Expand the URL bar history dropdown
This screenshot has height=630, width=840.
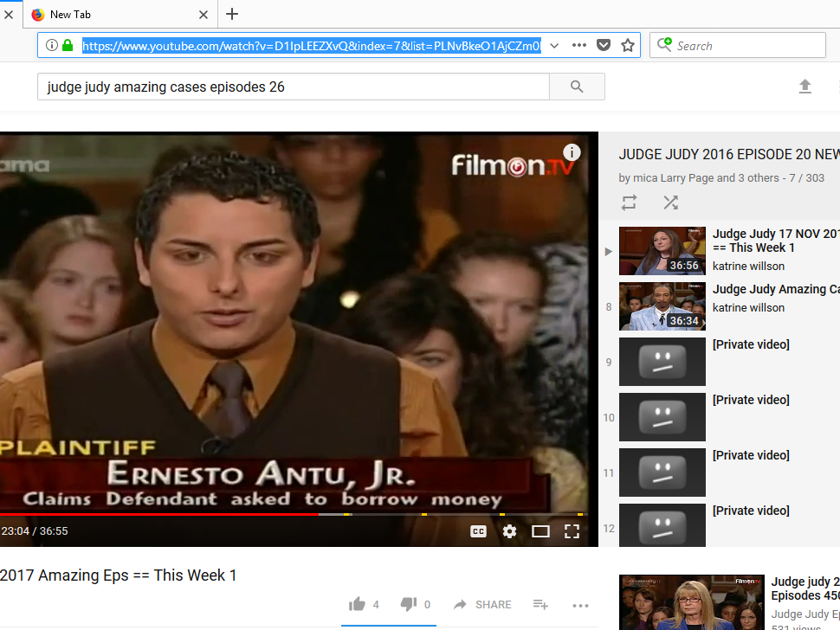554,45
